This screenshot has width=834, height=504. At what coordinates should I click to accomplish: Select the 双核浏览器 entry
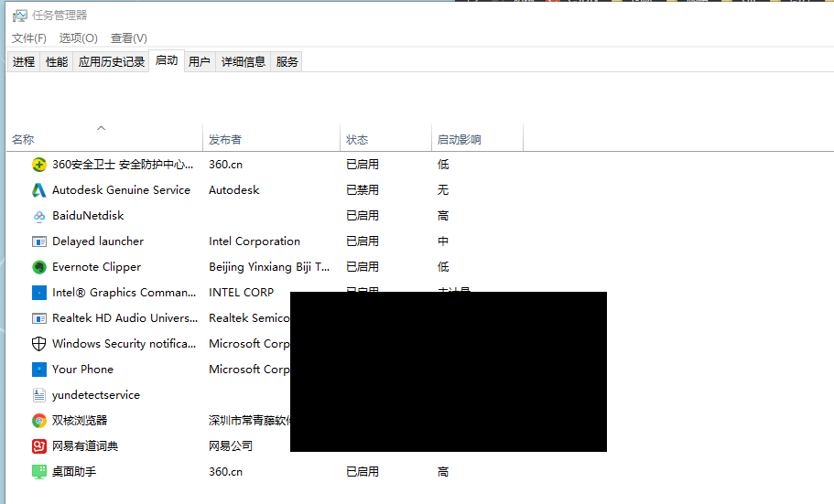point(80,421)
